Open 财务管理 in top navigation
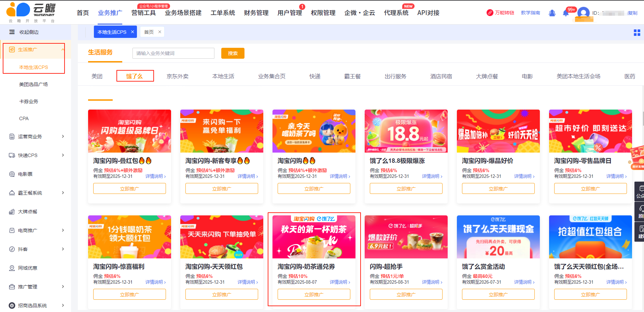This screenshot has width=644, height=312. click(x=256, y=13)
